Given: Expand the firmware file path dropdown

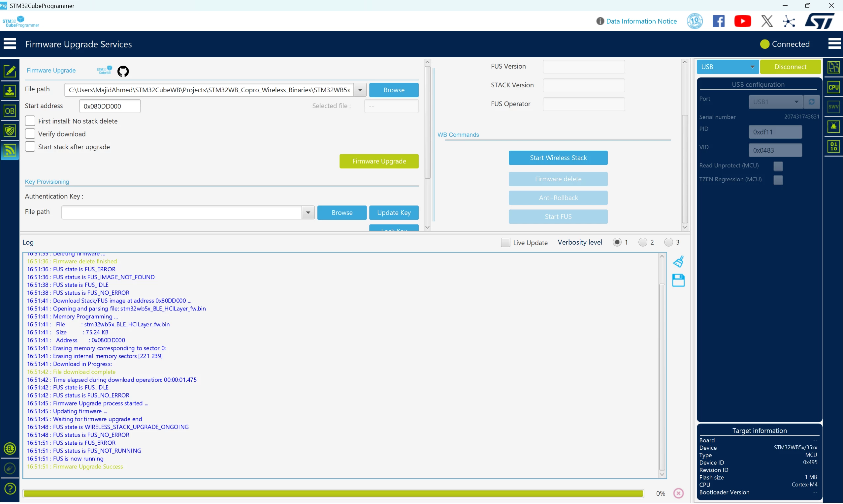Looking at the screenshot, I should click(x=360, y=90).
